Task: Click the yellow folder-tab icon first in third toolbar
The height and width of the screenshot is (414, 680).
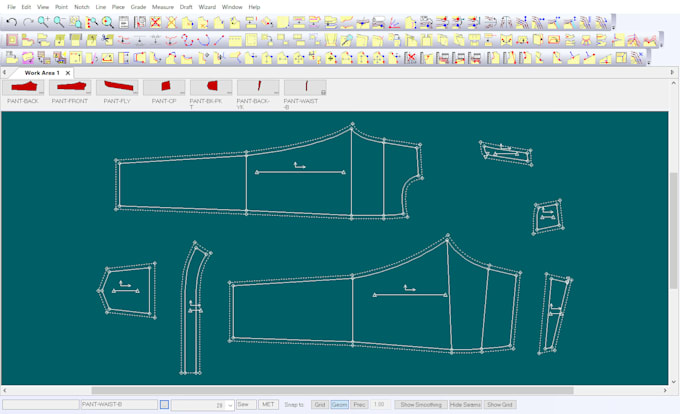Action: (12, 58)
